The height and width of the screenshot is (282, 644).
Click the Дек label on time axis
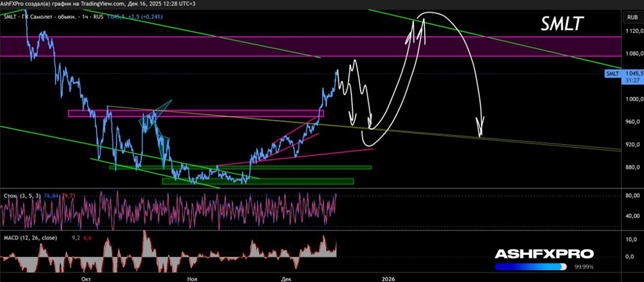pos(287,279)
